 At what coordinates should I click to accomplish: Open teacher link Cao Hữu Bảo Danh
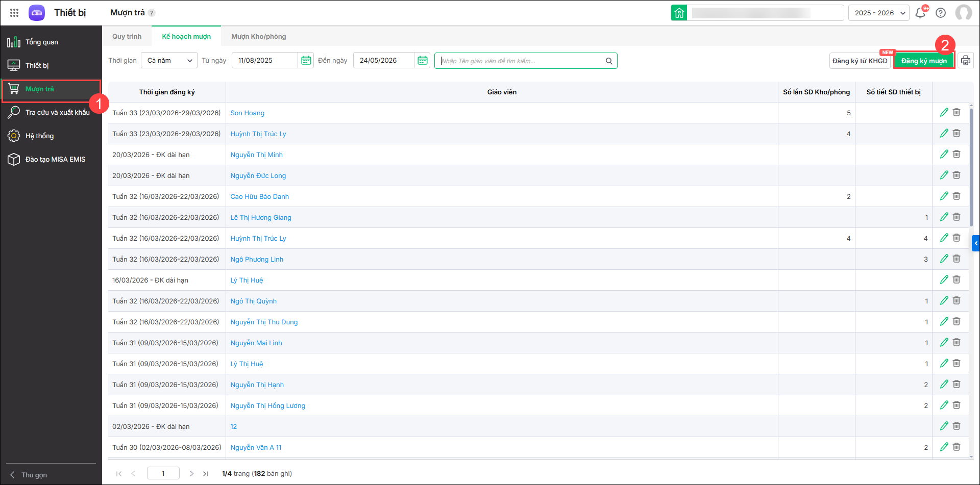click(259, 197)
